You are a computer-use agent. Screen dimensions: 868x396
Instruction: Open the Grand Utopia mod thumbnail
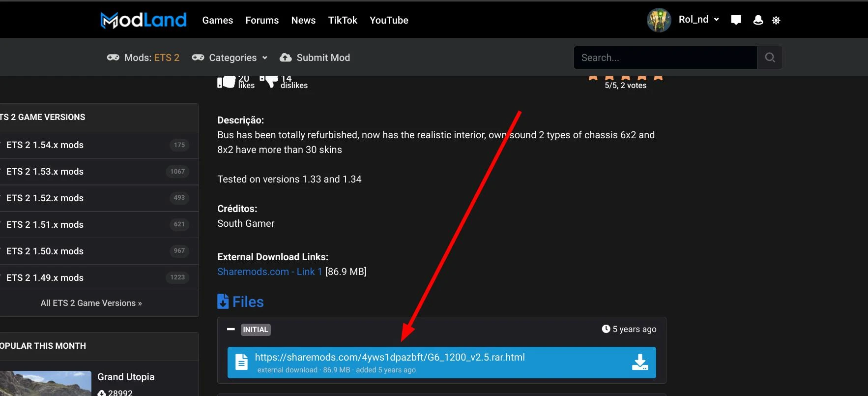coord(46,383)
